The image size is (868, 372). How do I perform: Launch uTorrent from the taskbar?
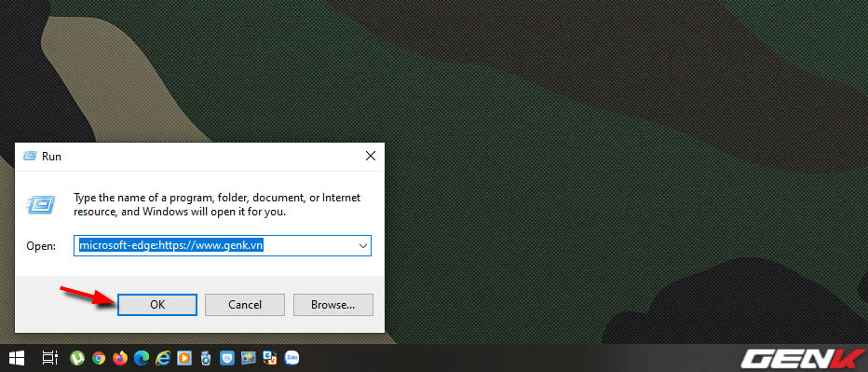coord(77,358)
